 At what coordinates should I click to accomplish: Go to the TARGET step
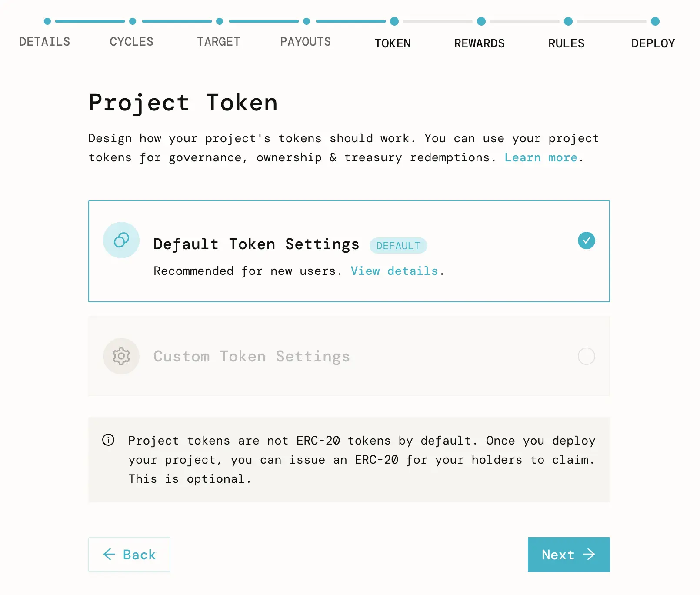tap(219, 42)
